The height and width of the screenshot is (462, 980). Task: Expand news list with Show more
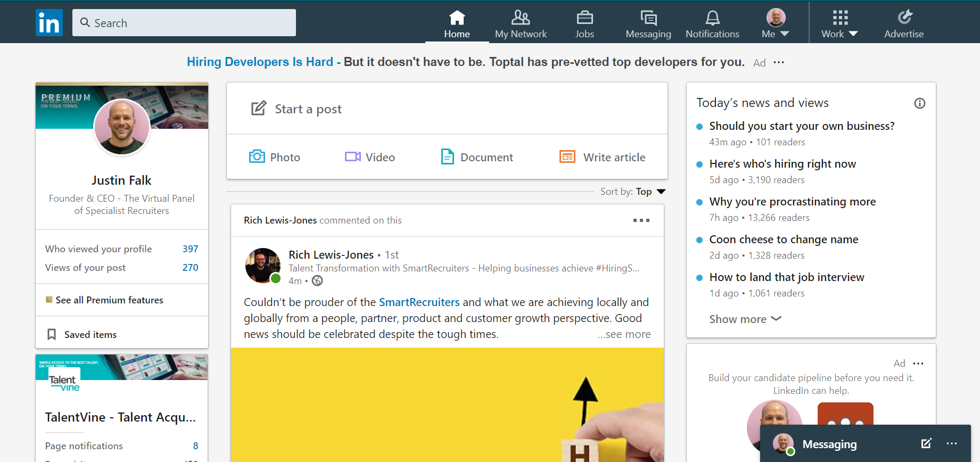click(x=745, y=319)
